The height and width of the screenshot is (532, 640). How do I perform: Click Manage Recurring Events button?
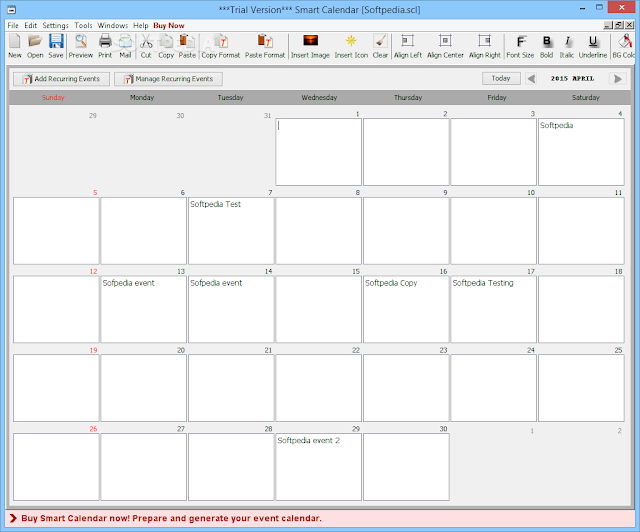pos(168,79)
